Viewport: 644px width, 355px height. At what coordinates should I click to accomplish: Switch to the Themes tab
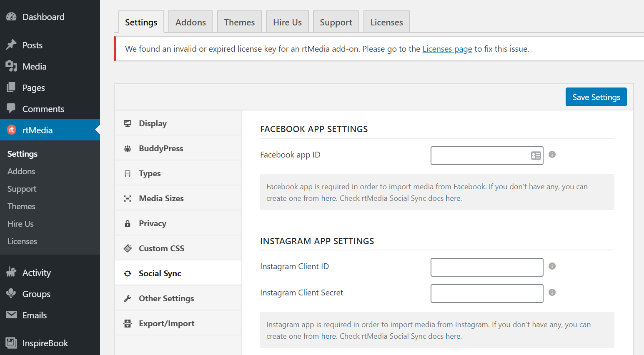point(239,22)
